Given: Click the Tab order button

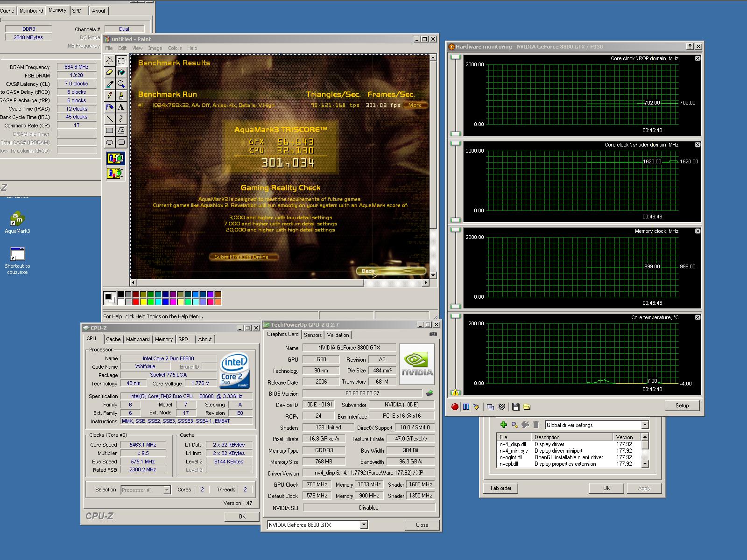Looking at the screenshot, I should pos(500,488).
